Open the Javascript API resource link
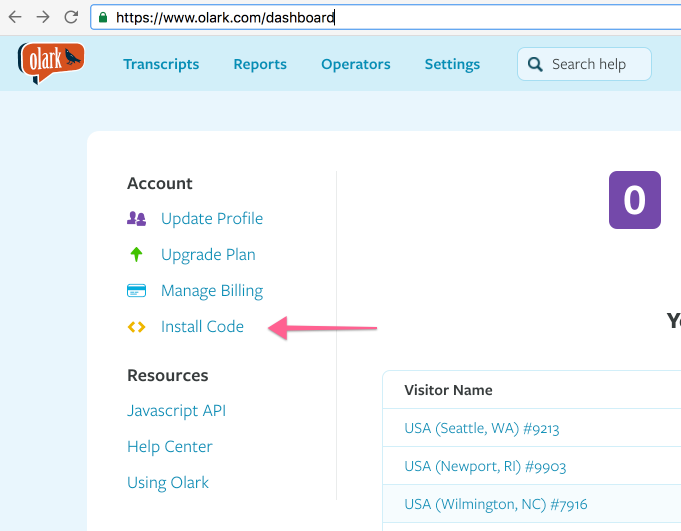681x531 pixels. click(x=176, y=411)
